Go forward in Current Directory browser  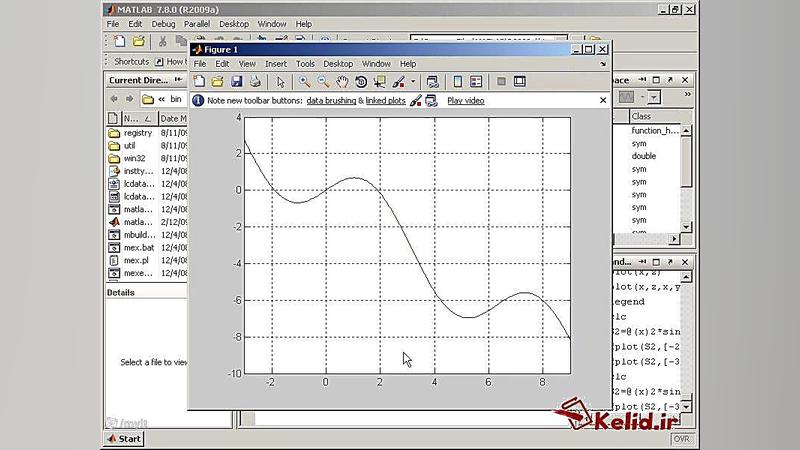coord(130,99)
